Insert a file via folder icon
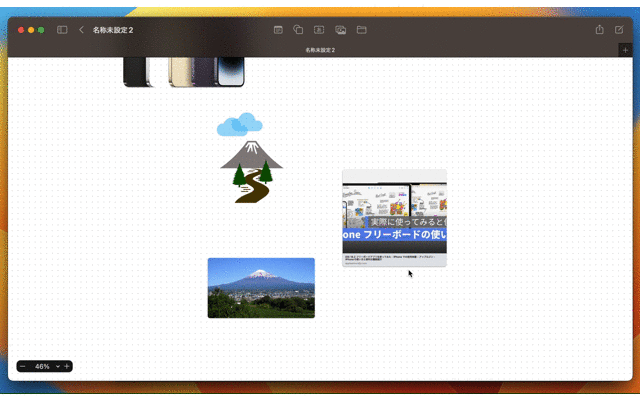 362,30
